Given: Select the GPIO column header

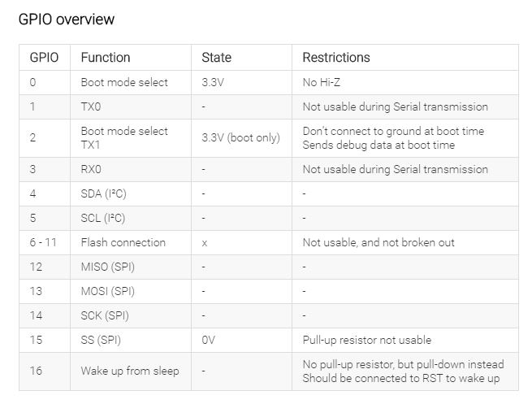Looking at the screenshot, I should [44, 58].
